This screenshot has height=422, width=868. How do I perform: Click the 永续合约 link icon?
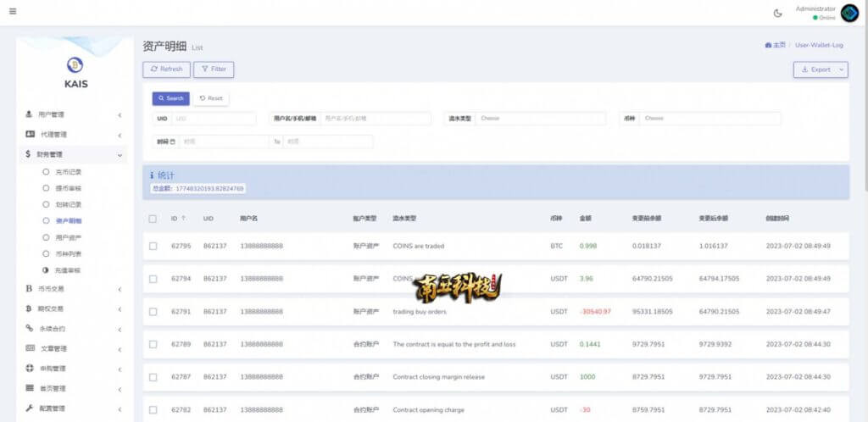(x=30, y=328)
